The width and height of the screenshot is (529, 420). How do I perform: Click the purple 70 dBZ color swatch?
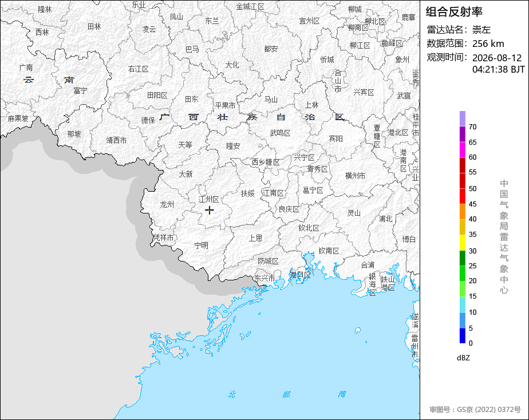click(x=462, y=118)
